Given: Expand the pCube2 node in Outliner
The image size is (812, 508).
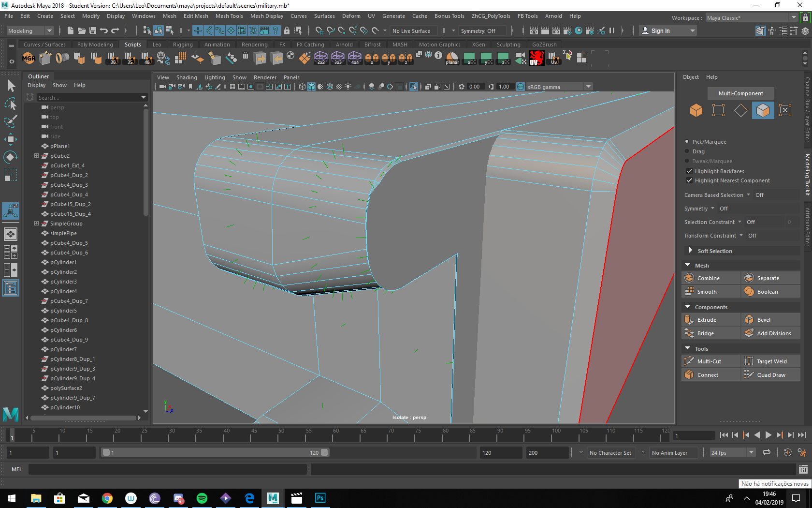Looking at the screenshot, I should (x=36, y=156).
